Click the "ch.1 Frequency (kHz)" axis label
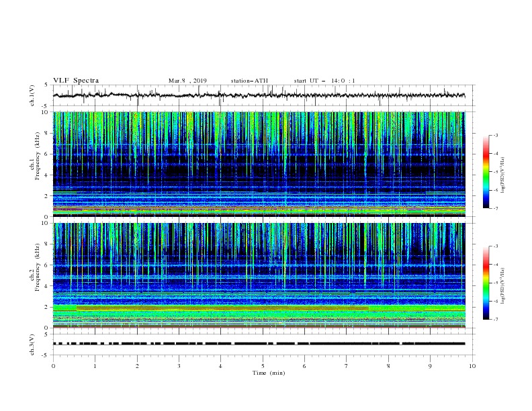Screen dimensions: 532x411 35,154
